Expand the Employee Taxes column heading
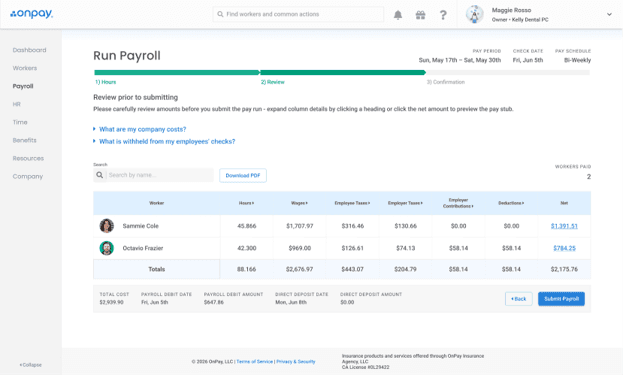The height and width of the screenshot is (375, 623). pyautogui.click(x=352, y=203)
